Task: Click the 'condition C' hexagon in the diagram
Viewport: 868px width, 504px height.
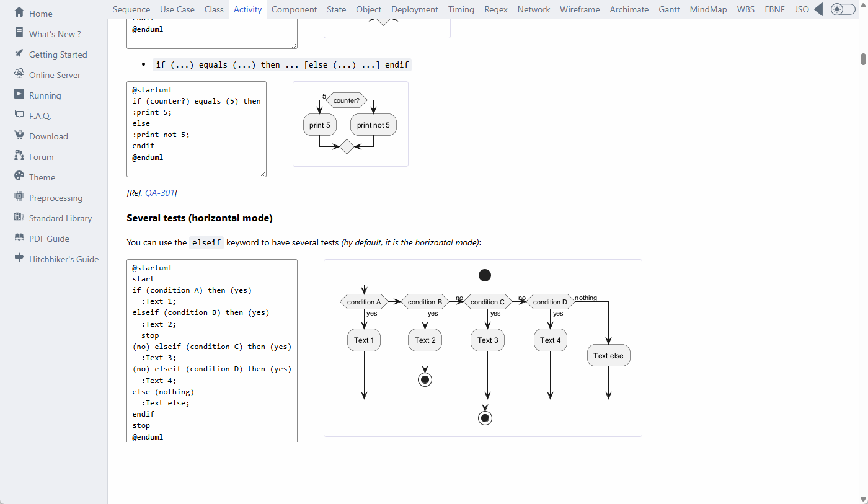Action: click(488, 302)
